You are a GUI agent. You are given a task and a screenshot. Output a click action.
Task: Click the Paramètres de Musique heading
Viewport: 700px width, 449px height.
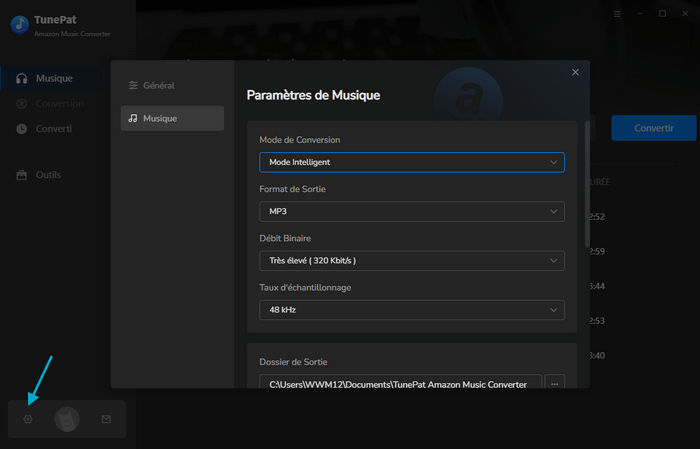tap(313, 95)
